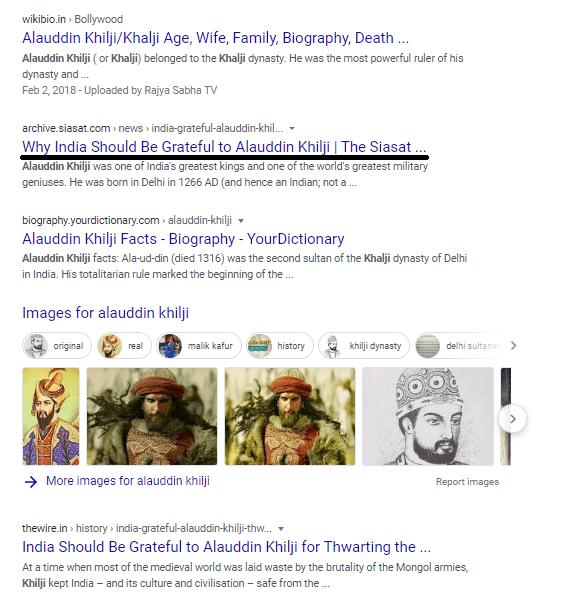
Task: Select the 'original' image filter chip
Action: click(57, 346)
